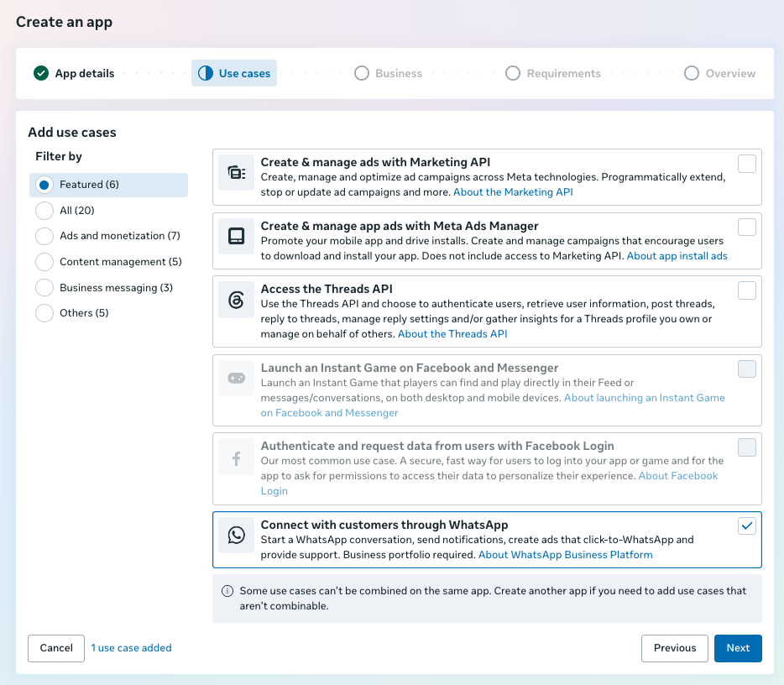Screen dimensions: 784x685
Task: Check the Marketing API use case checkbox
Action: click(x=747, y=164)
